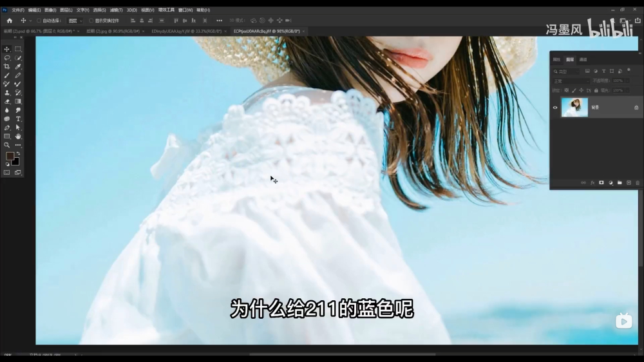Select the Pencil tool
Screen dimensions: 644x362
point(18,75)
